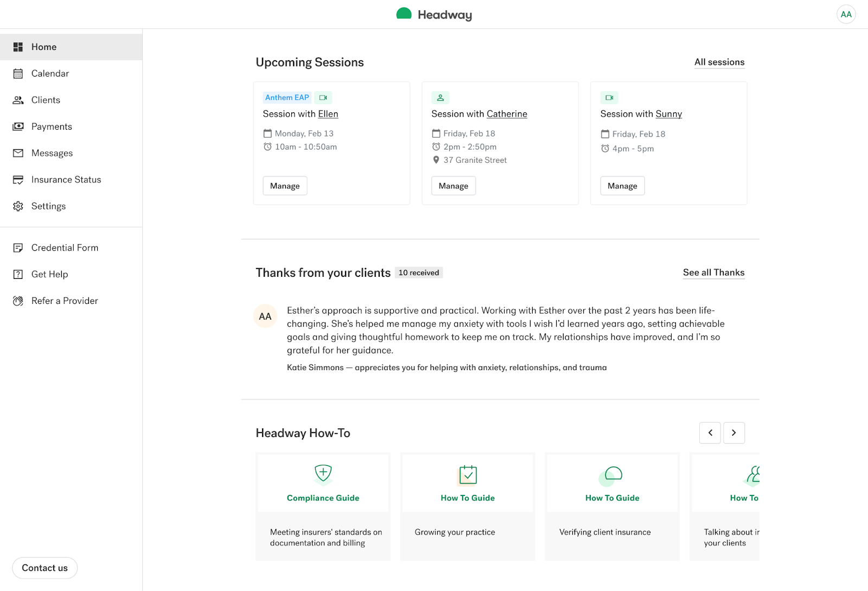The height and width of the screenshot is (591, 868).
Task: Open Clients via the people icon
Action: point(18,100)
